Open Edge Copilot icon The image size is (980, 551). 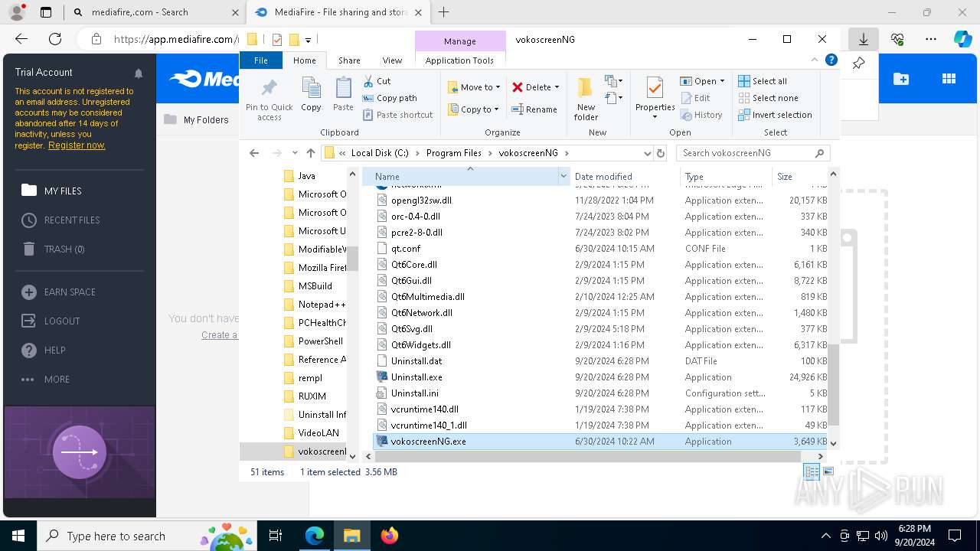962,39
